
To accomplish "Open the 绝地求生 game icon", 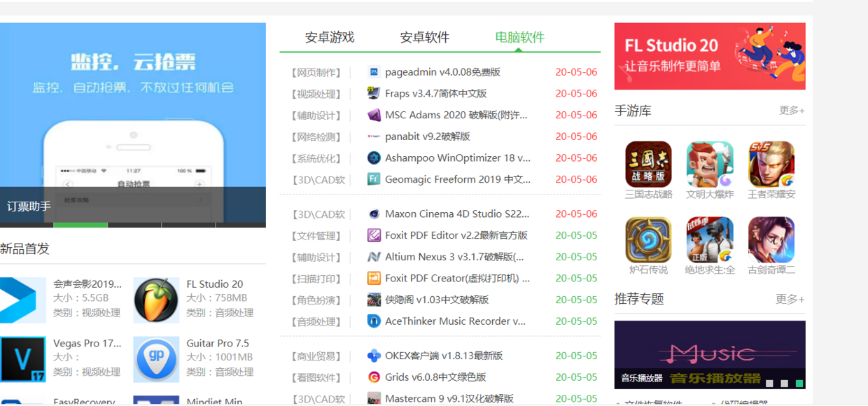I will tap(710, 240).
